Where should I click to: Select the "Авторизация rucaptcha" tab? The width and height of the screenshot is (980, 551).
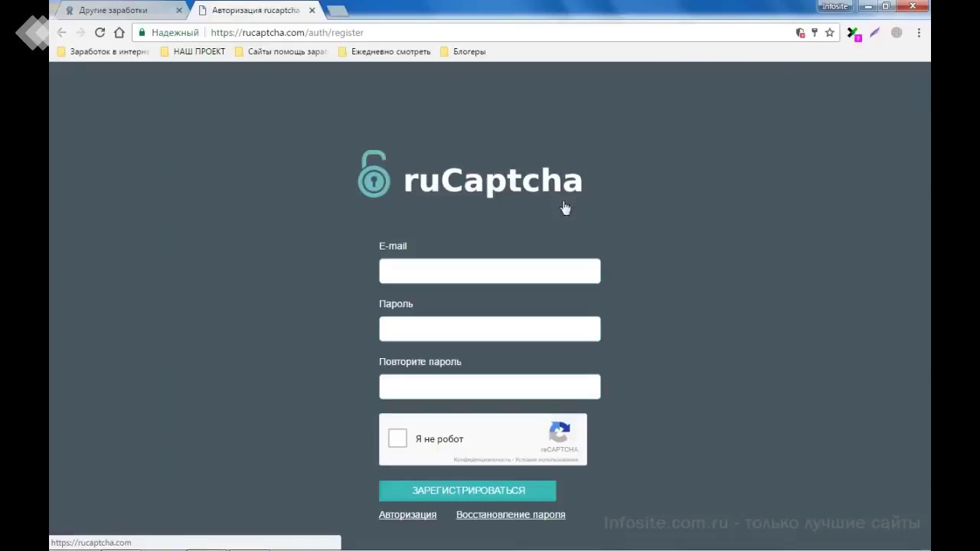click(256, 11)
